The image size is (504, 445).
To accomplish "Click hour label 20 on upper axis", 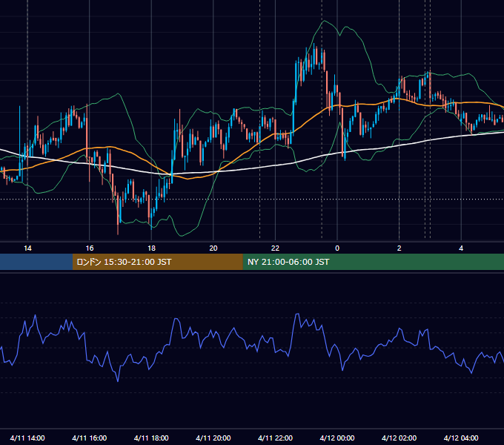I will point(213,248).
